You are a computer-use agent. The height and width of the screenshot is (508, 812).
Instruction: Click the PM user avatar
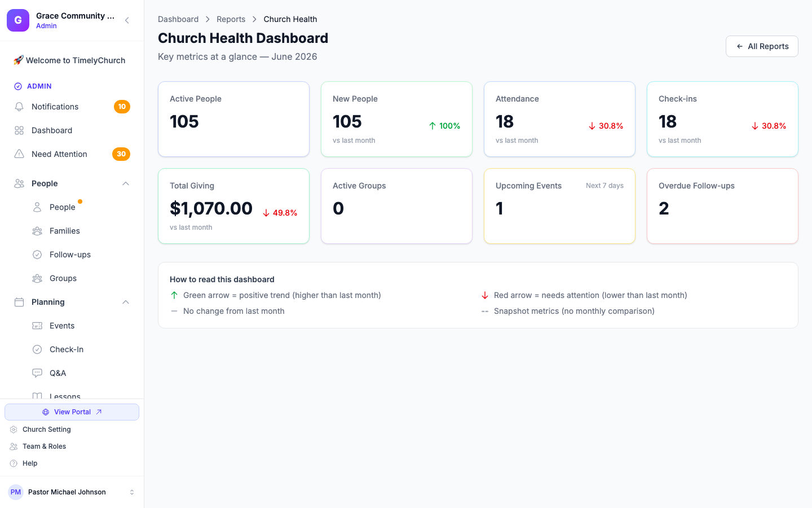click(16, 492)
